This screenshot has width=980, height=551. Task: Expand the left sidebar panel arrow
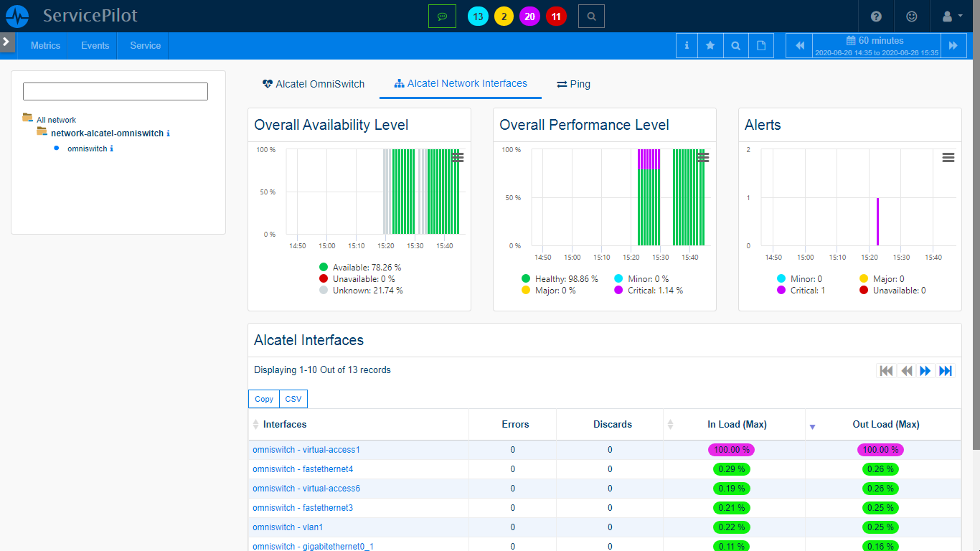pyautogui.click(x=6, y=42)
